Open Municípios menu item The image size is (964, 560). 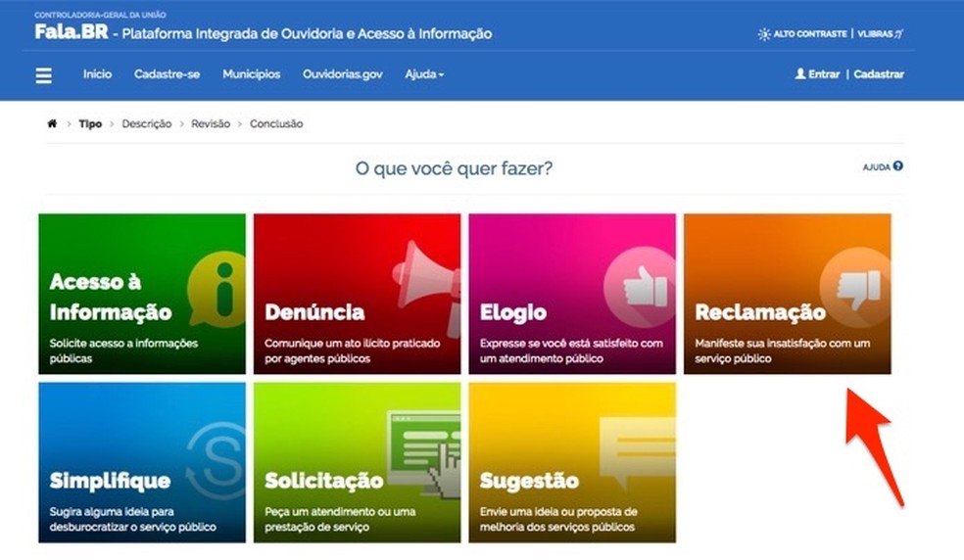tap(252, 74)
